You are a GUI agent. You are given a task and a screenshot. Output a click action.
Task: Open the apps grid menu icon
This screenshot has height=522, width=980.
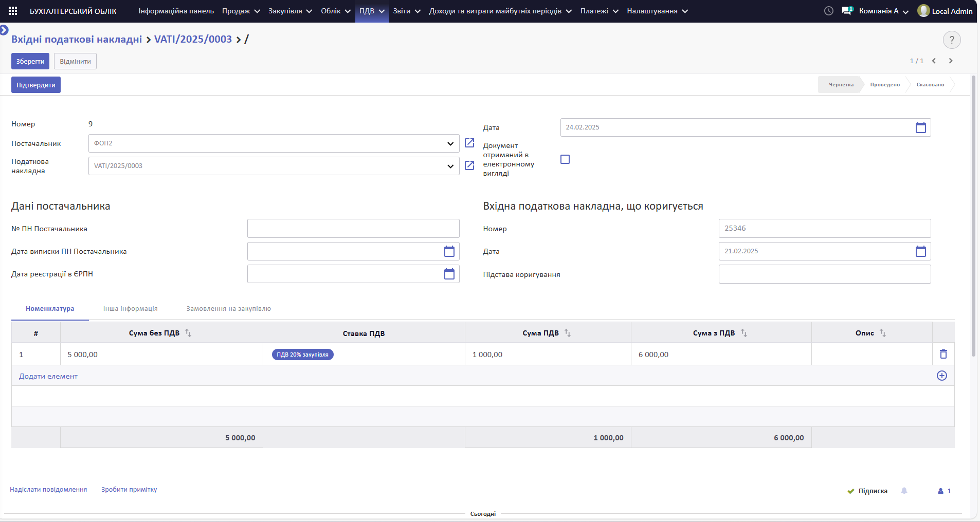pos(13,11)
